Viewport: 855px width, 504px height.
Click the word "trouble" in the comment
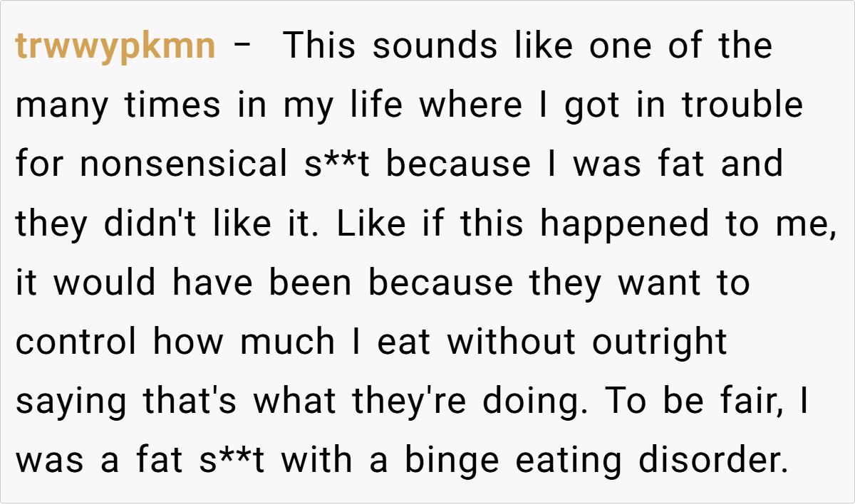tap(742, 106)
